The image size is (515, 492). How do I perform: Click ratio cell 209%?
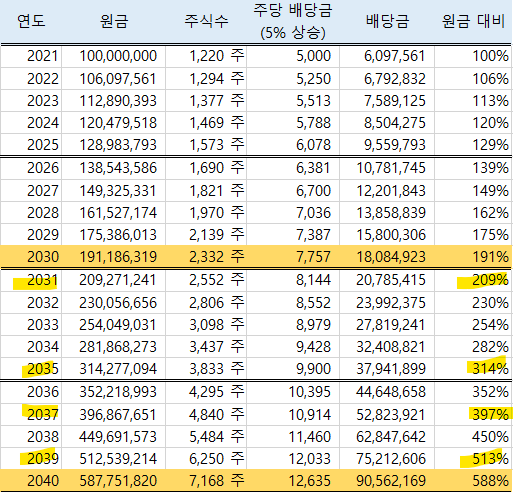coord(491,280)
